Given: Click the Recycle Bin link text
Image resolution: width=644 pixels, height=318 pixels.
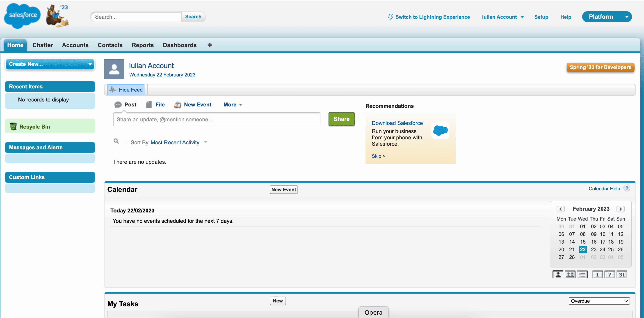Looking at the screenshot, I should 34,127.
